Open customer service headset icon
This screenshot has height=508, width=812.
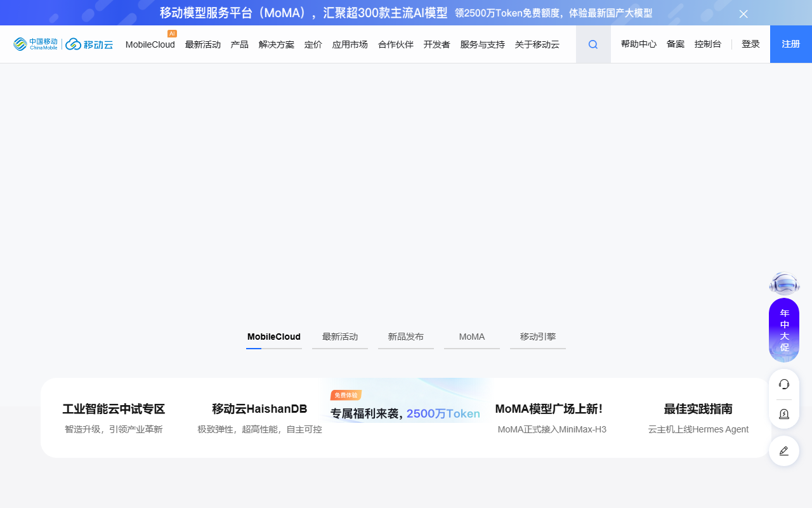click(784, 384)
